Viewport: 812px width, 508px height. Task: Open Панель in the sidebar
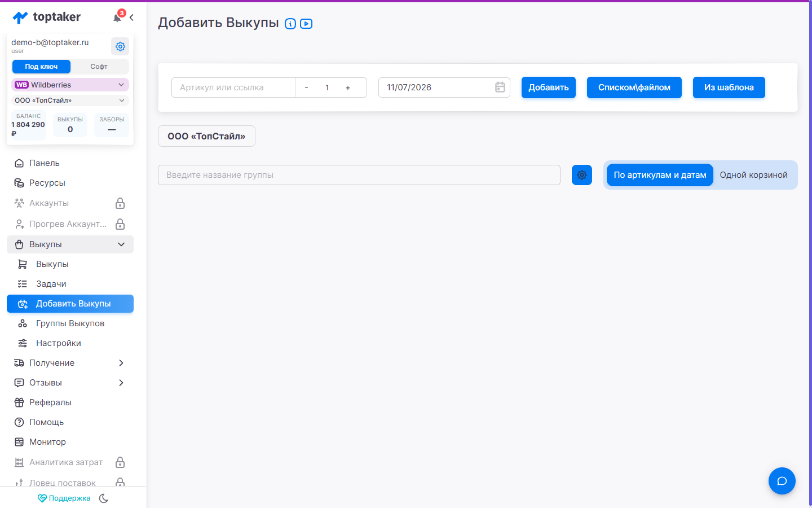70,163
